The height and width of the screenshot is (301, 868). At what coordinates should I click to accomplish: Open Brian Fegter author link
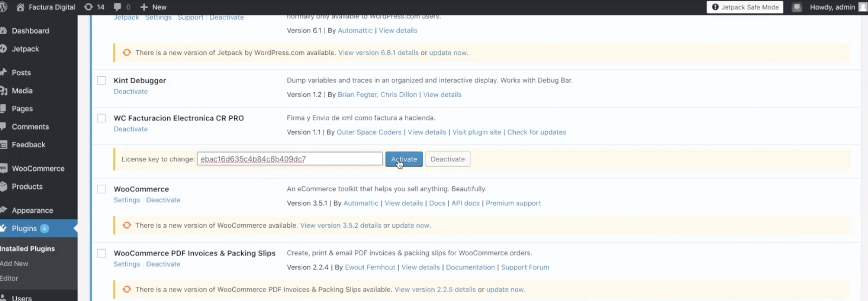(x=357, y=94)
